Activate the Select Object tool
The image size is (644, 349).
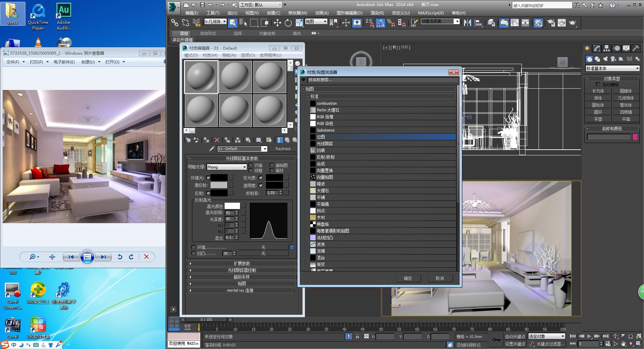click(x=233, y=22)
